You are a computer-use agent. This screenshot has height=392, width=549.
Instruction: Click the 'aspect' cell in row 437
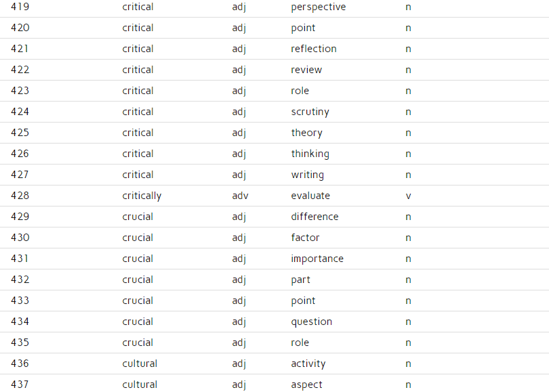click(306, 385)
